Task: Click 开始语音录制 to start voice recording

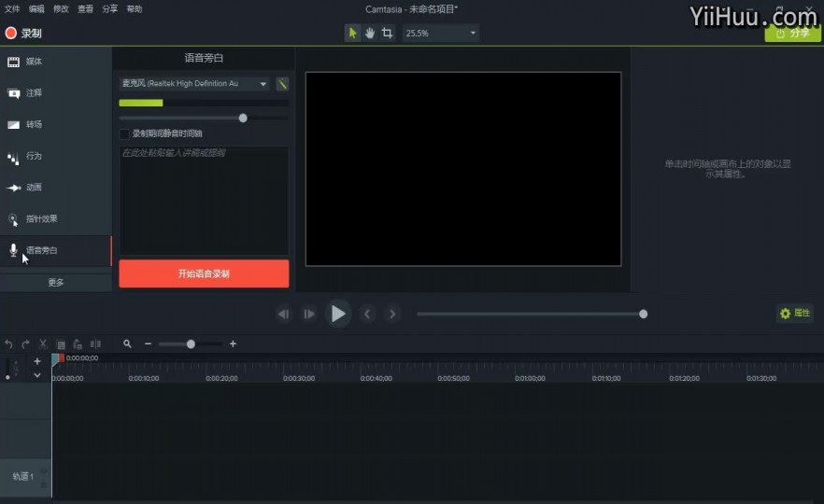Action: coord(204,273)
